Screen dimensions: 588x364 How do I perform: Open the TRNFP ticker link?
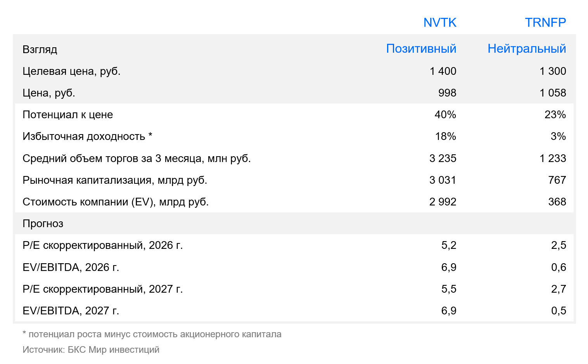coord(545,22)
